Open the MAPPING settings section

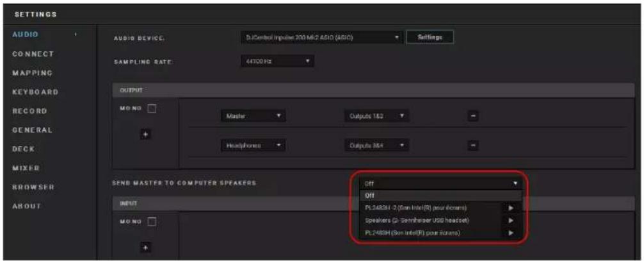32,73
